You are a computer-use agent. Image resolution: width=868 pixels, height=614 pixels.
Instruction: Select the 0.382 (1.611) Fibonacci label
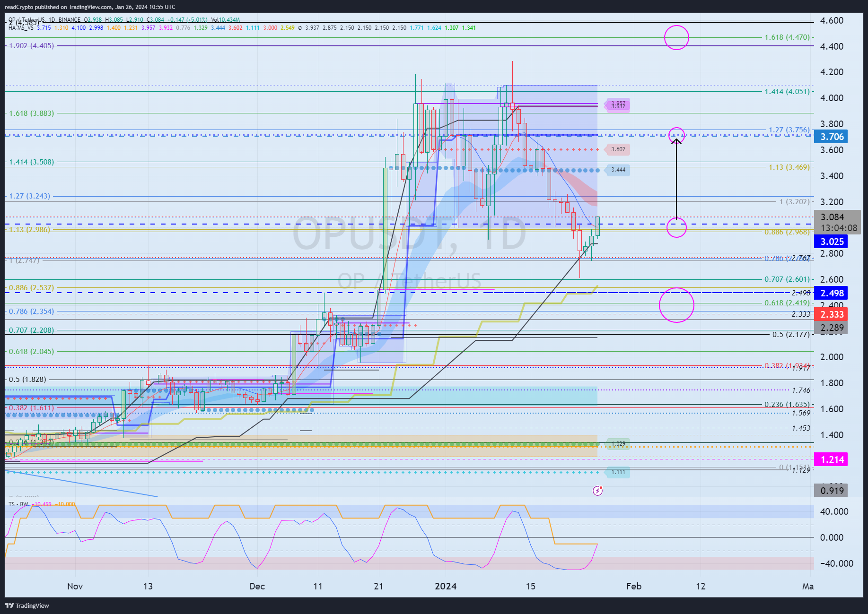[32, 408]
